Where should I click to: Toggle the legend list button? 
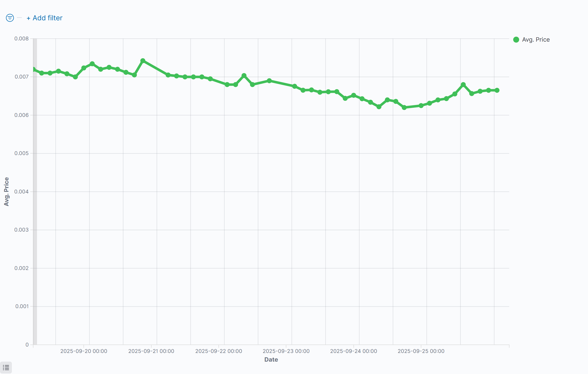click(6, 368)
